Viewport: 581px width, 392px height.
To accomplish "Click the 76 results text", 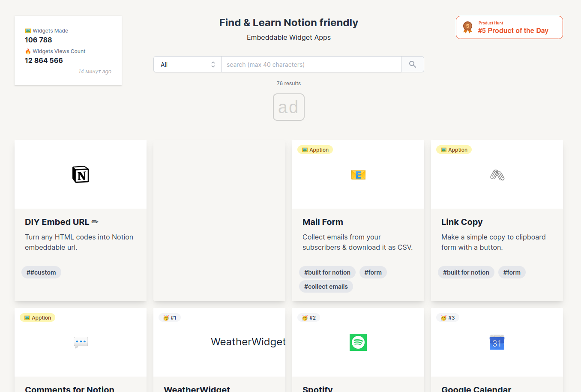I will 289,84.
